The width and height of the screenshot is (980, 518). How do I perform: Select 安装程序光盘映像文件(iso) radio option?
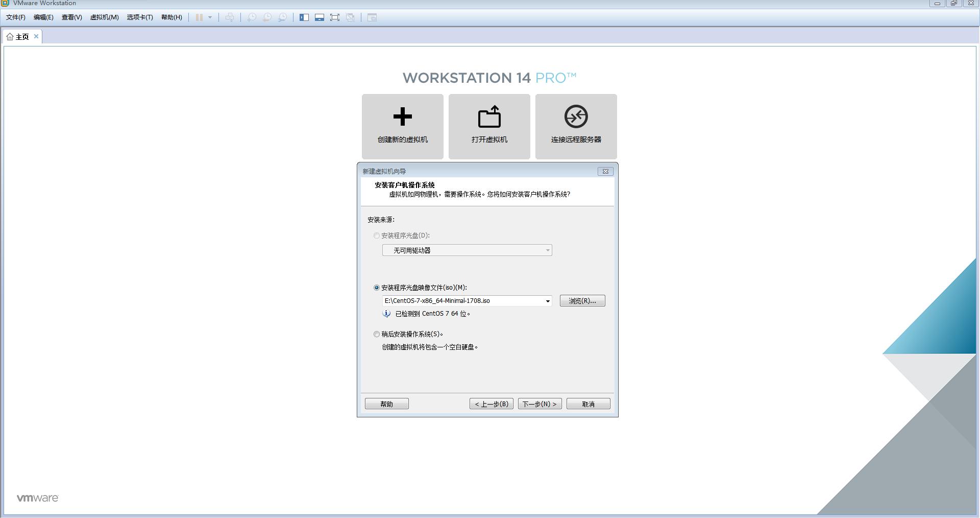[x=377, y=288]
